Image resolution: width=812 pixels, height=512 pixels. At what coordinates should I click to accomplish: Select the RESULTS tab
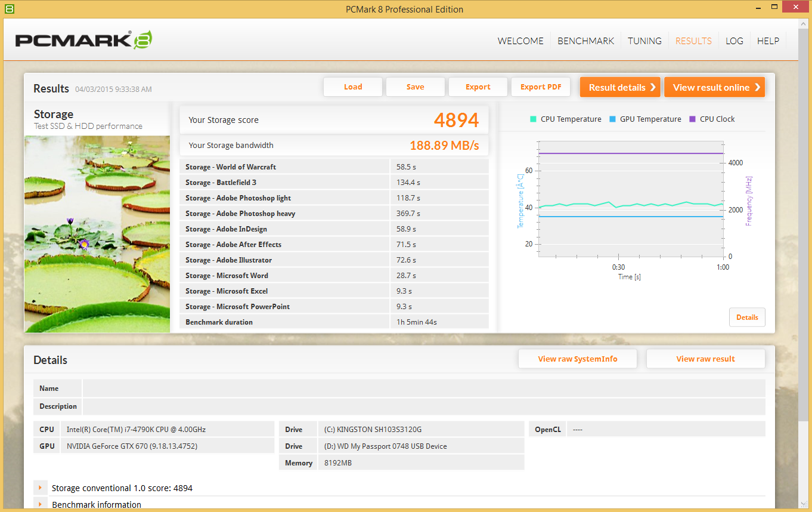point(693,41)
